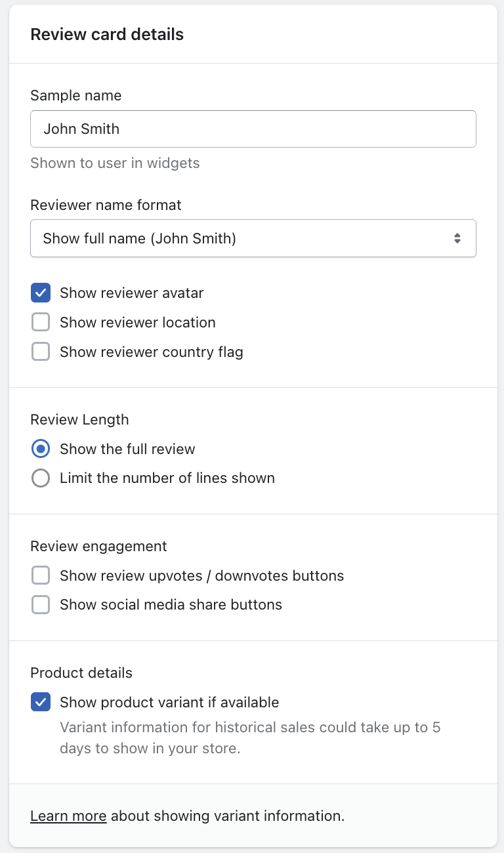This screenshot has height=853, width=504.
Task: Click the Reviewer name format label
Action: point(106,205)
